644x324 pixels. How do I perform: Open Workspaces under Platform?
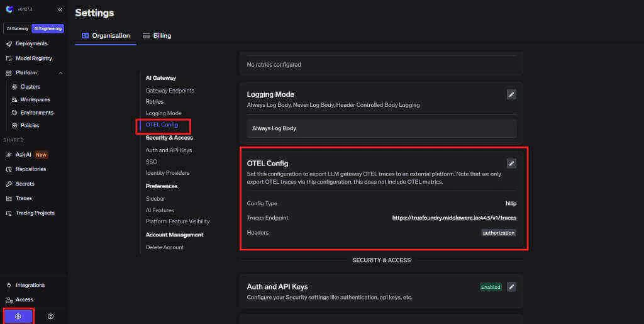[x=35, y=100]
